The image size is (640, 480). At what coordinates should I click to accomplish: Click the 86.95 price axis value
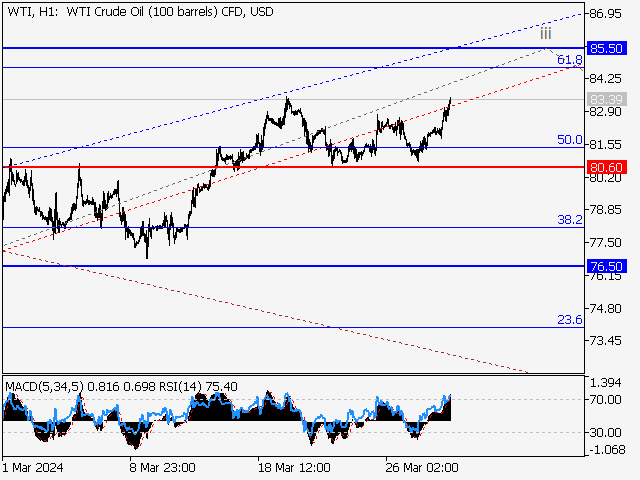tap(606, 14)
